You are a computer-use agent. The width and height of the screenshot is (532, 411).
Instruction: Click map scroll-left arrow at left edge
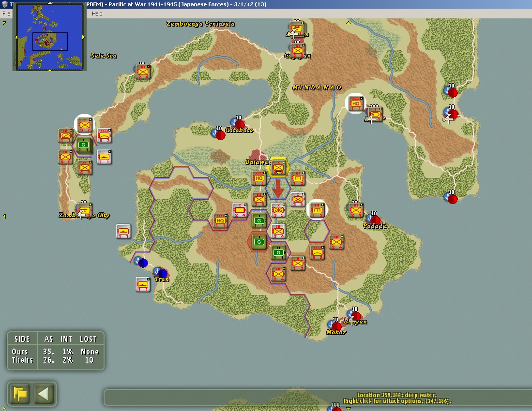point(4,216)
